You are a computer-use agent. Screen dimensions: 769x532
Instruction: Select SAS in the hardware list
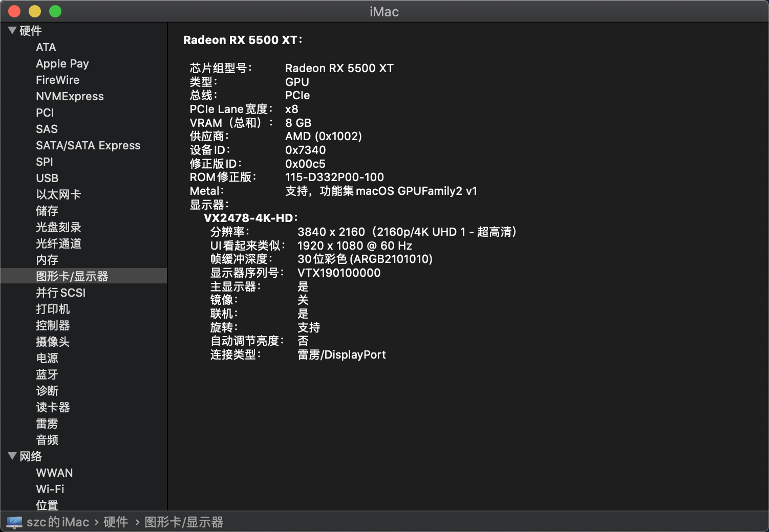47,129
